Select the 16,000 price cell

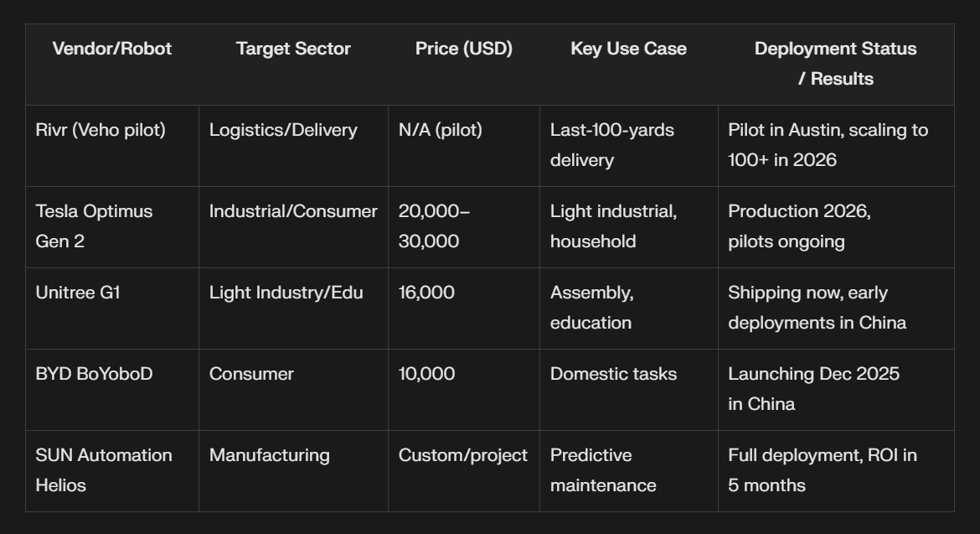(x=426, y=293)
